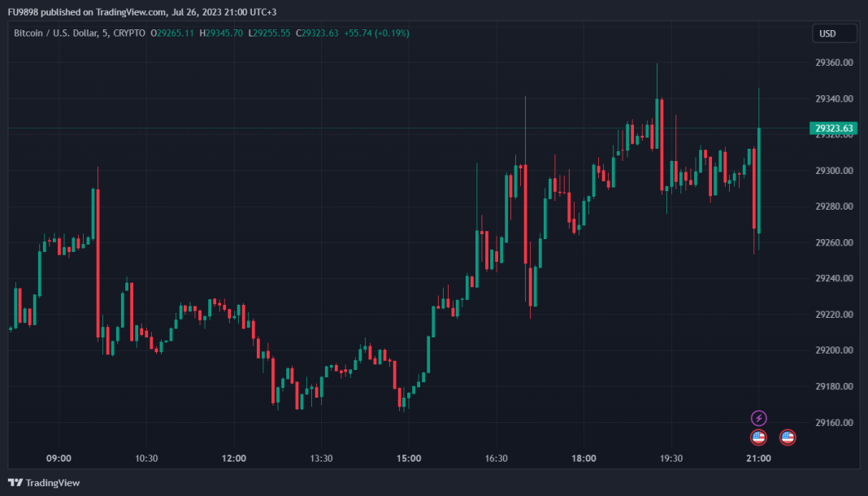The height and width of the screenshot is (496, 868).
Task: Click the +55.74 (+0.19%) change value
Action: pyautogui.click(x=376, y=33)
